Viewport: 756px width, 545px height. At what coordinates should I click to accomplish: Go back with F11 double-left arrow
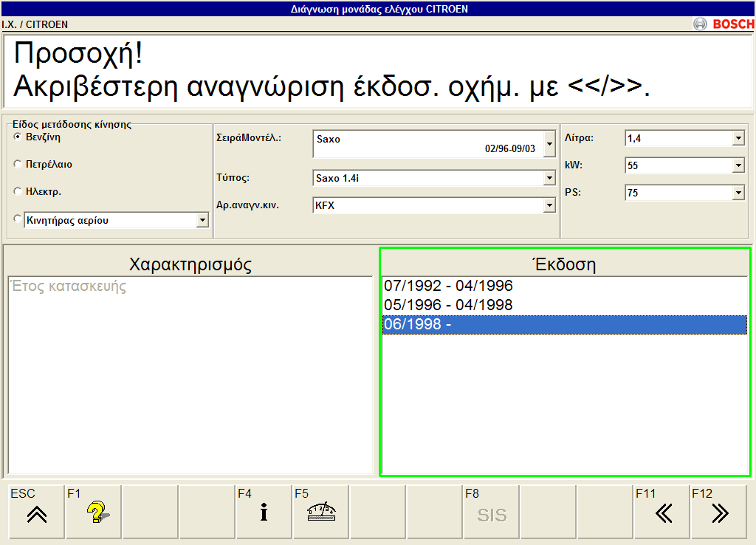click(x=662, y=512)
